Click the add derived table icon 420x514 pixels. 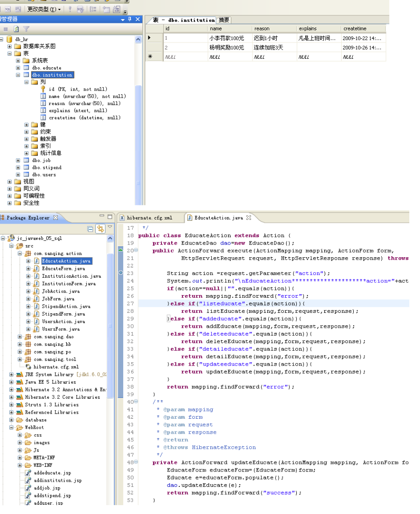(117, 9)
